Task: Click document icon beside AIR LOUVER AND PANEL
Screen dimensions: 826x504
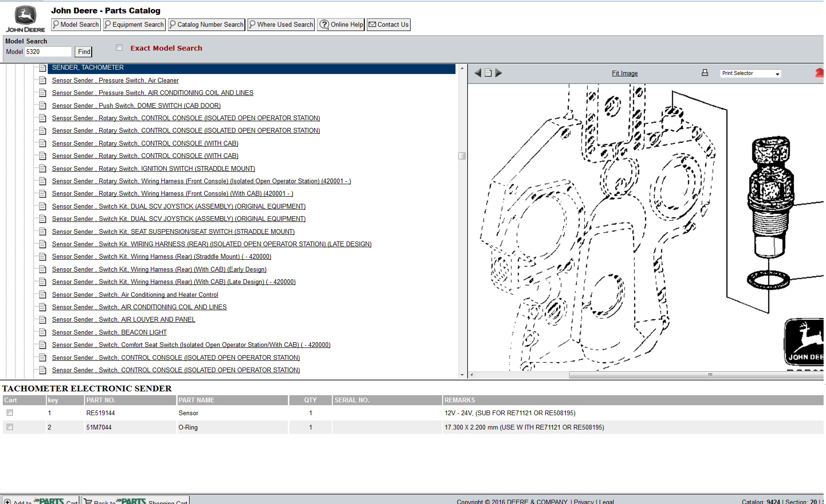Action: (x=42, y=320)
